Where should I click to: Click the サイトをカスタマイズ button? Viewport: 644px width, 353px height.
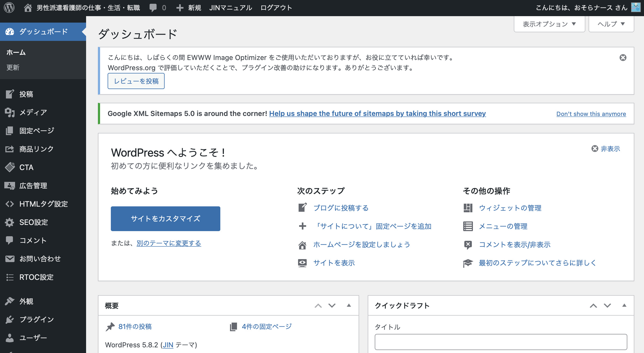tap(165, 219)
